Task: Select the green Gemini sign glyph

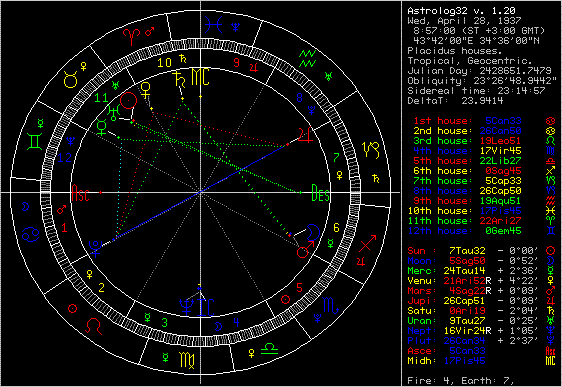Action: 35,141
